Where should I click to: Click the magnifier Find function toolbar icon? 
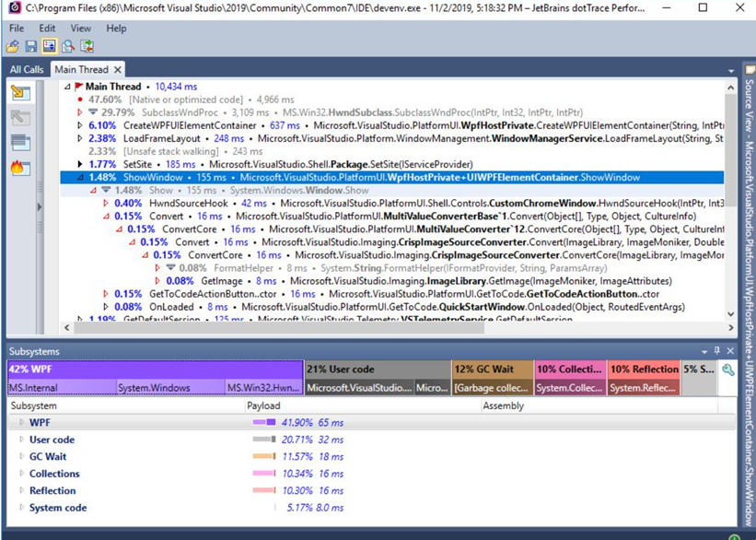[68, 46]
